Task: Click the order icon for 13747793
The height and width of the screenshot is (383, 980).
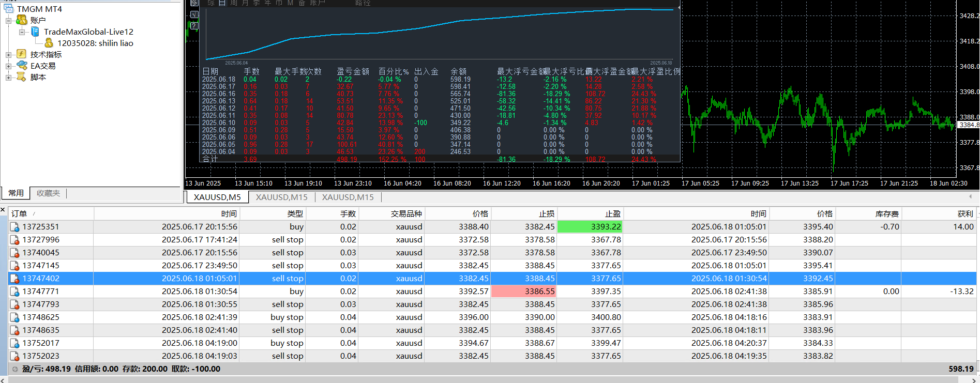Action: [x=15, y=304]
